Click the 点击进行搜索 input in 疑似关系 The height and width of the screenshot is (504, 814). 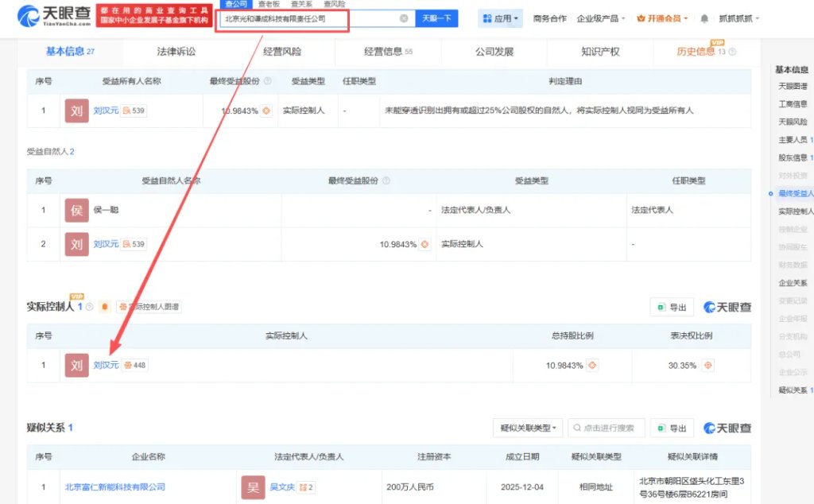pos(607,428)
